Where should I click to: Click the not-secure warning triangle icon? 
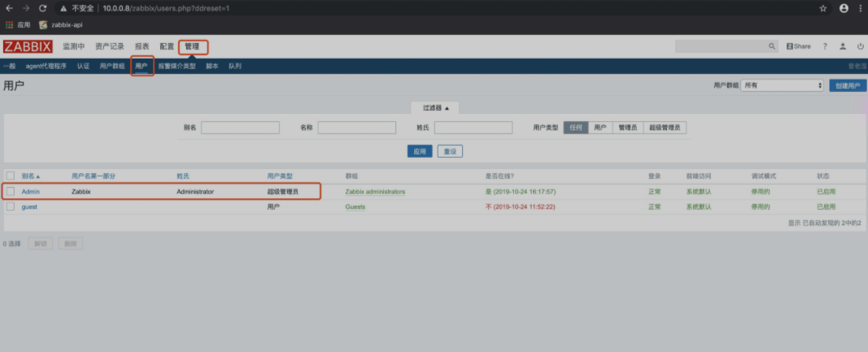pos(64,8)
